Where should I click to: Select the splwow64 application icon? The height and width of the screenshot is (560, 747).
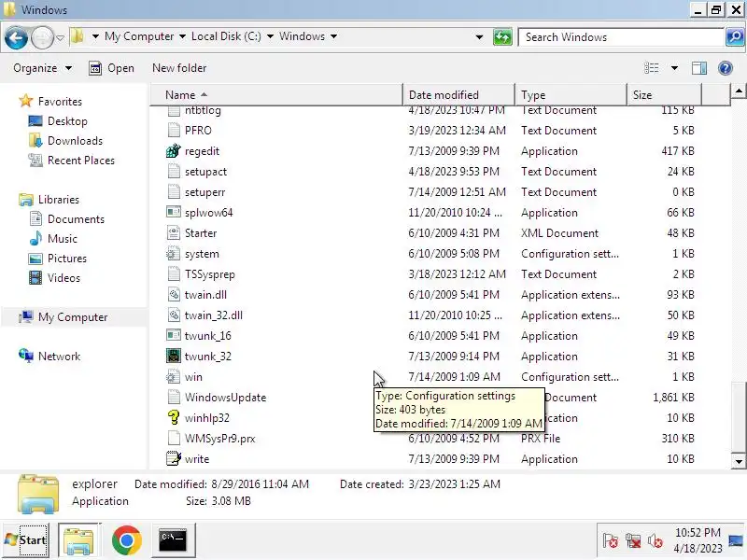pos(174,213)
